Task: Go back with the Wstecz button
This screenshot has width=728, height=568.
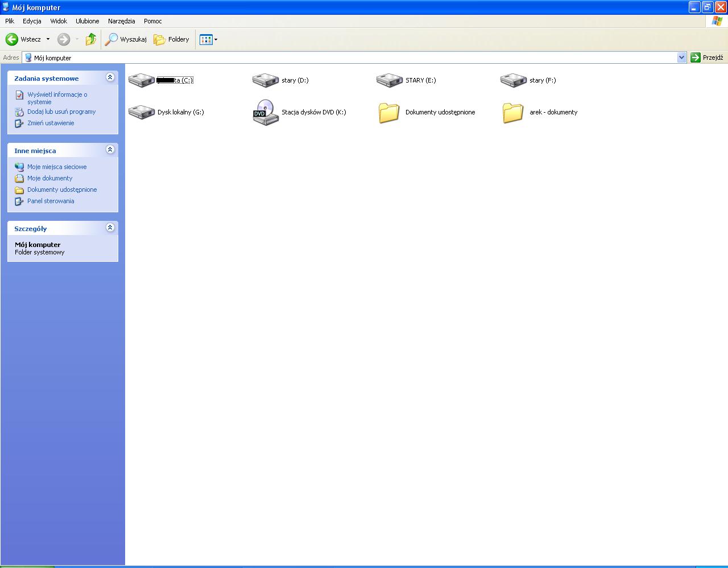Action: (x=23, y=39)
